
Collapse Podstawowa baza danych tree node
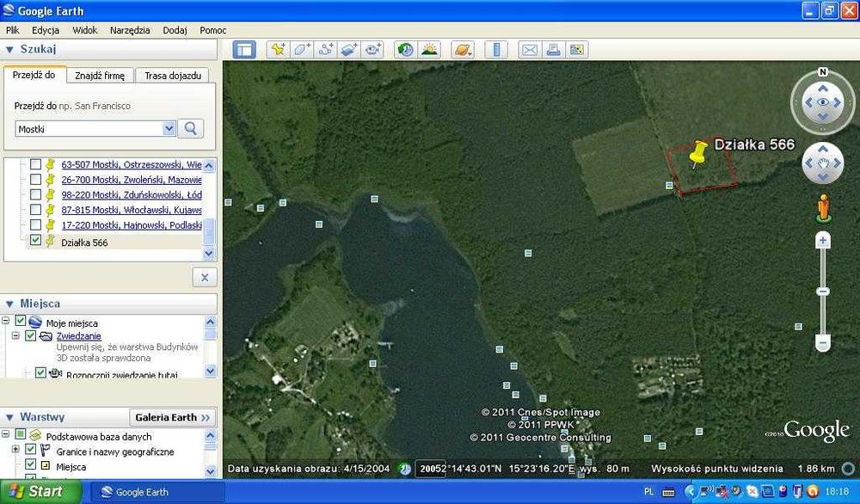[5, 434]
